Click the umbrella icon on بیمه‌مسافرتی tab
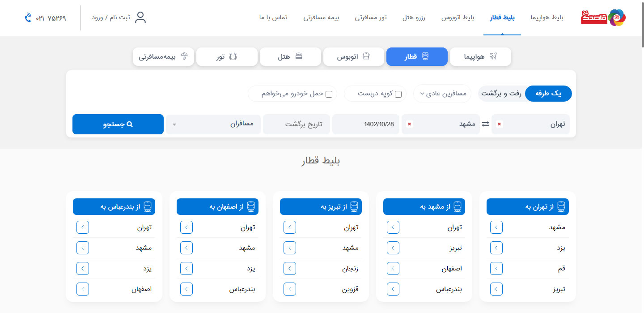The width and height of the screenshot is (644, 313). (x=184, y=56)
